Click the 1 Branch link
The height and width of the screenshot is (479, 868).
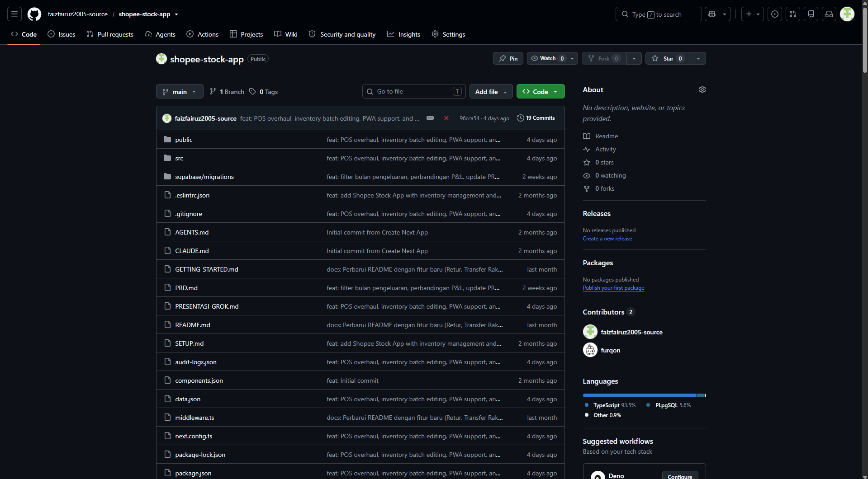coord(227,92)
